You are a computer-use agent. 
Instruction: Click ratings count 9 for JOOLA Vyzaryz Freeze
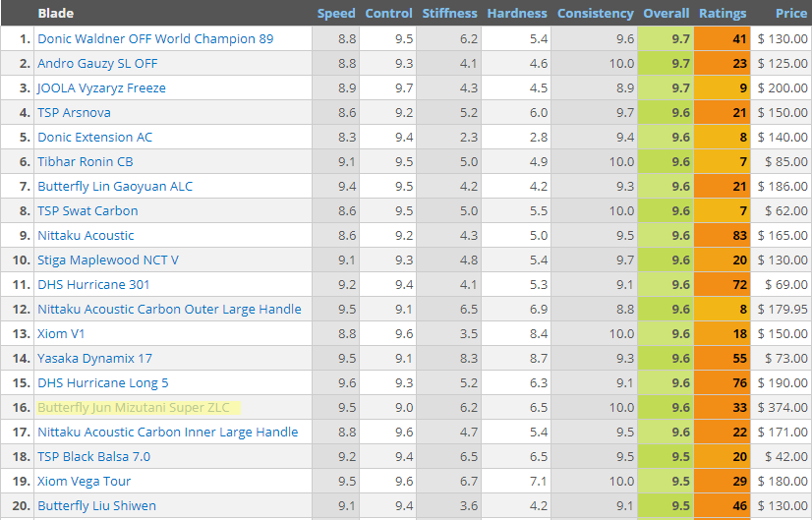743,88
